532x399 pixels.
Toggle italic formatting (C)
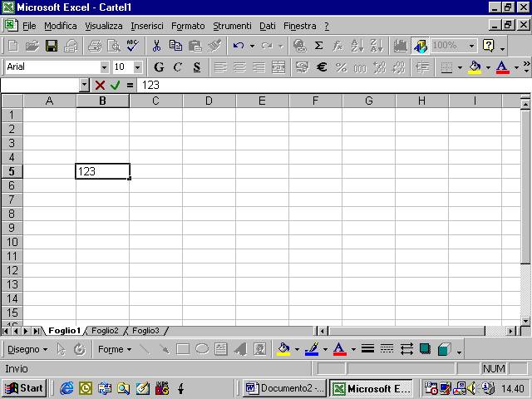(x=177, y=67)
